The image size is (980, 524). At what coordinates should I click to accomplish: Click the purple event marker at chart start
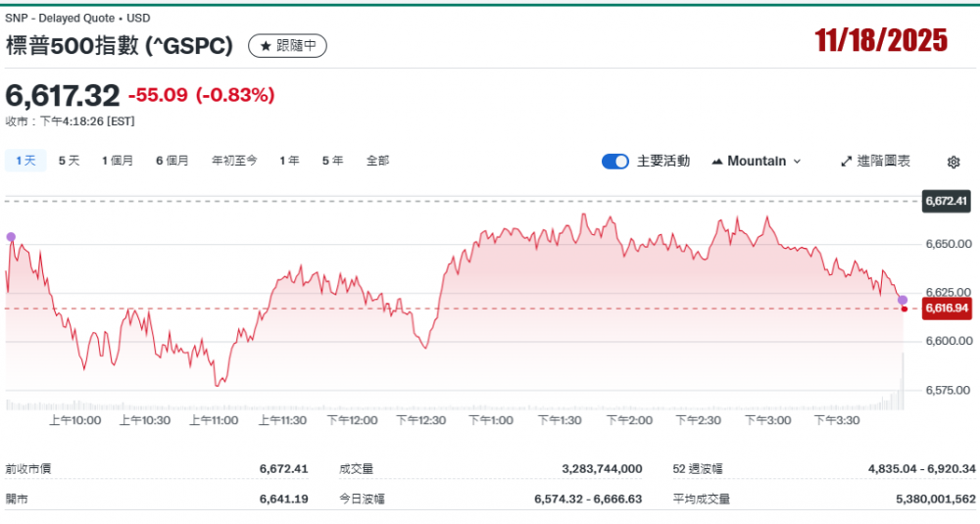[11, 237]
